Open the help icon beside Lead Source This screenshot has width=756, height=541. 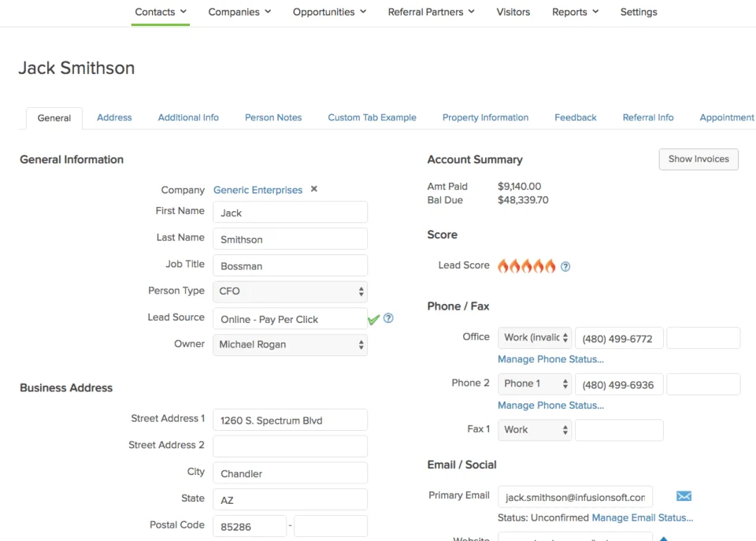(x=387, y=318)
